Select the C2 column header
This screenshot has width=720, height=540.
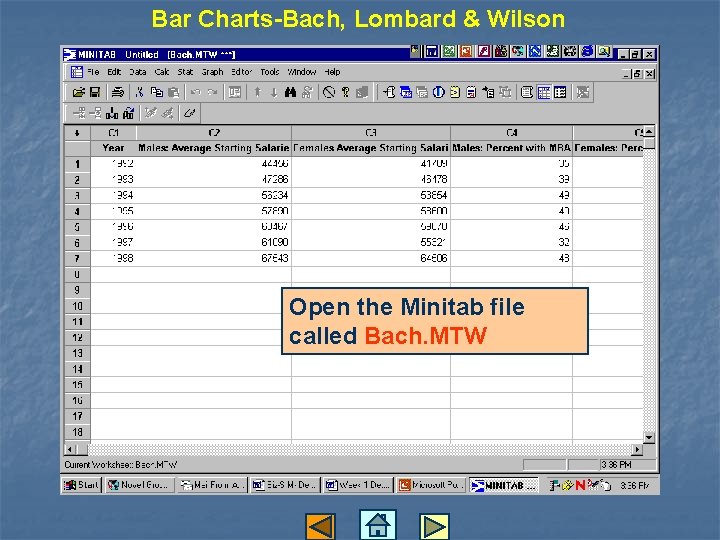[x=214, y=133]
